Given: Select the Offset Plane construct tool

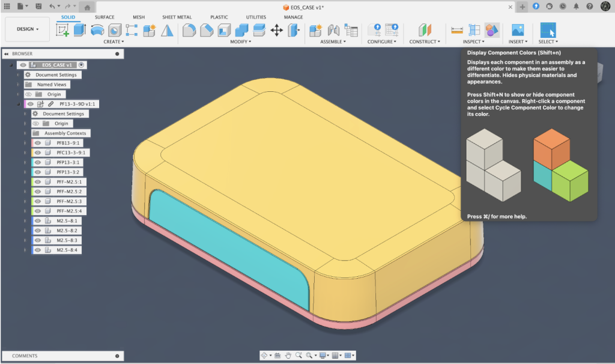Looking at the screenshot, I should click(x=425, y=30).
